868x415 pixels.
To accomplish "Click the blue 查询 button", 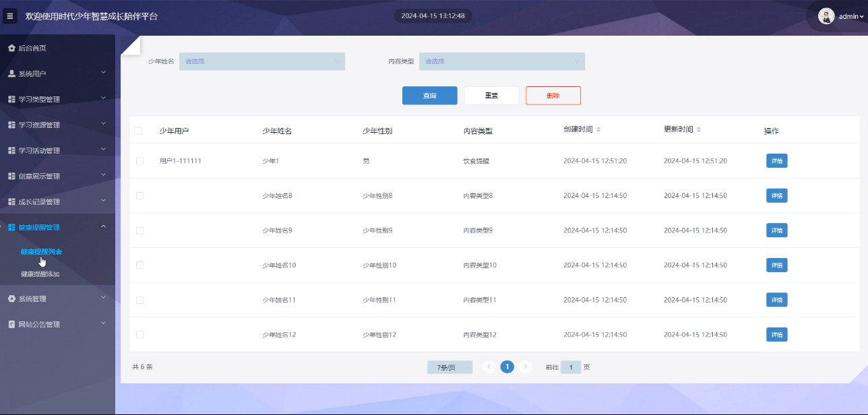I will (x=430, y=96).
